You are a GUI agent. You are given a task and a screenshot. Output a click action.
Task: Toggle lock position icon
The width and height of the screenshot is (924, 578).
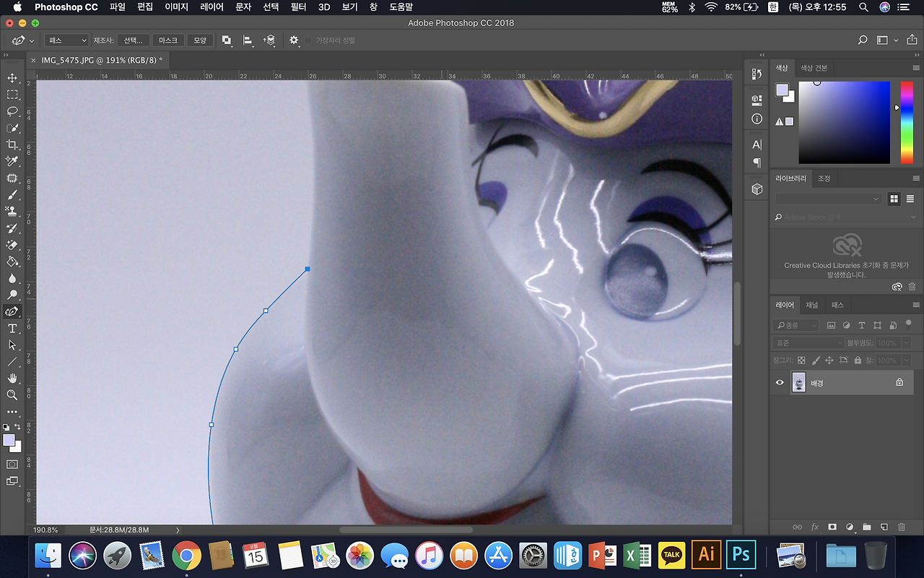coord(829,360)
